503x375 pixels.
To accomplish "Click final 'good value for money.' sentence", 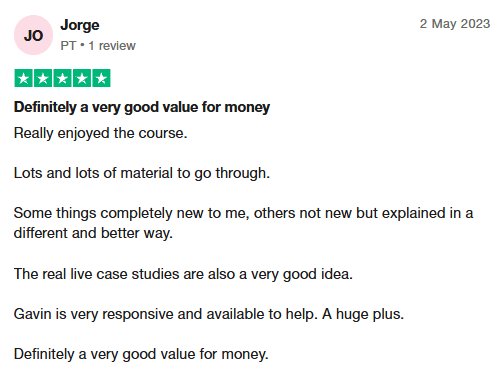I will tap(141, 354).
